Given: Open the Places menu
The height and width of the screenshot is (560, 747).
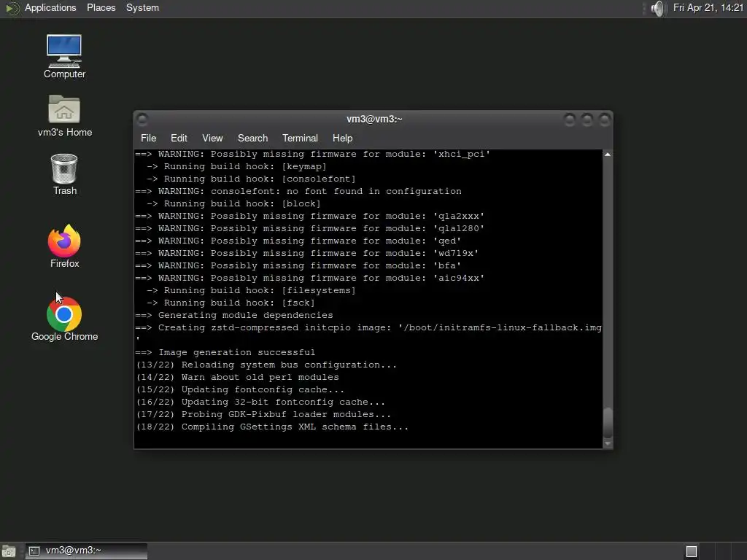Looking at the screenshot, I should pos(101,8).
